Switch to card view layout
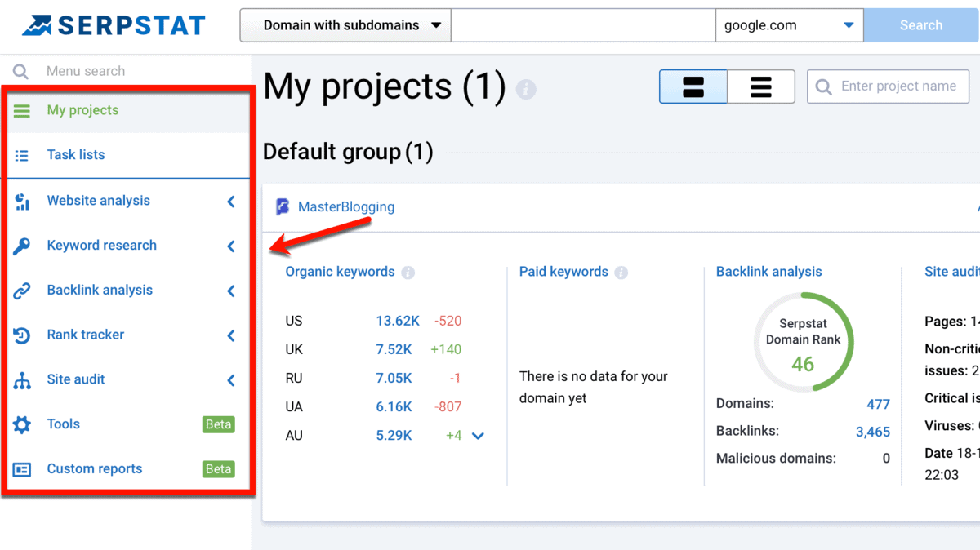The image size is (980, 550). click(693, 86)
